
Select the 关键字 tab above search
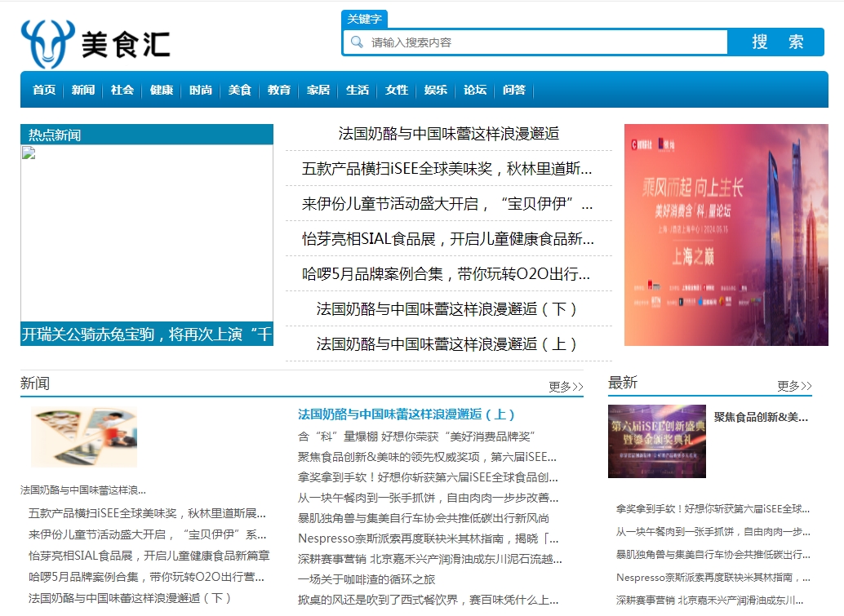click(364, 19)
